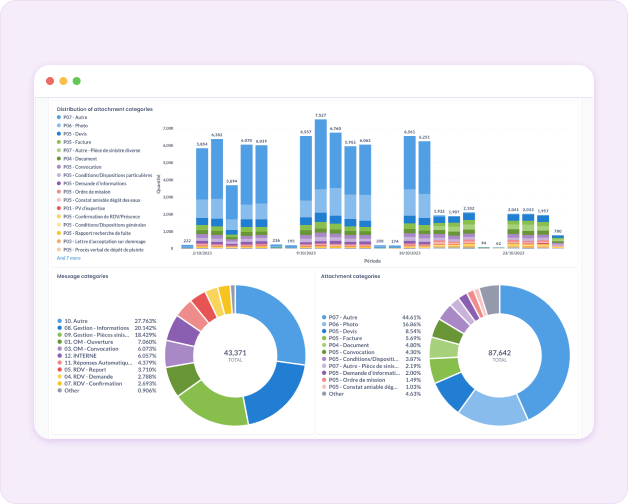Click the '05. RDV - Report' legend row

[107, 370]
